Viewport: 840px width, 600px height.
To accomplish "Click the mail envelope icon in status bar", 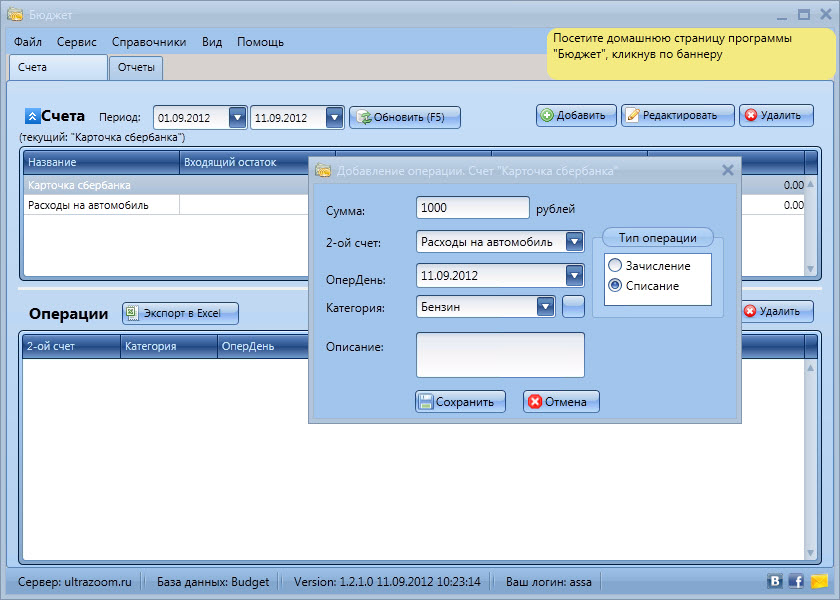I will [820, 581].
